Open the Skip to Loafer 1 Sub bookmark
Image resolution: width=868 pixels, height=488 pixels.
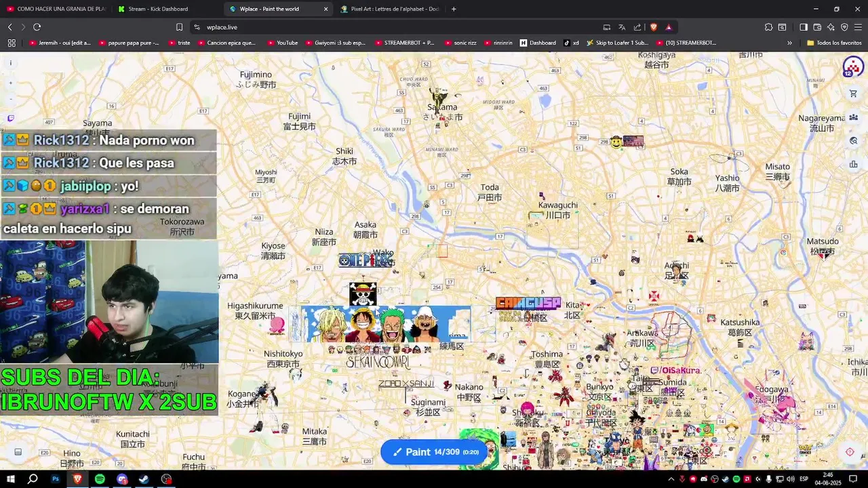tap(617, 43)
